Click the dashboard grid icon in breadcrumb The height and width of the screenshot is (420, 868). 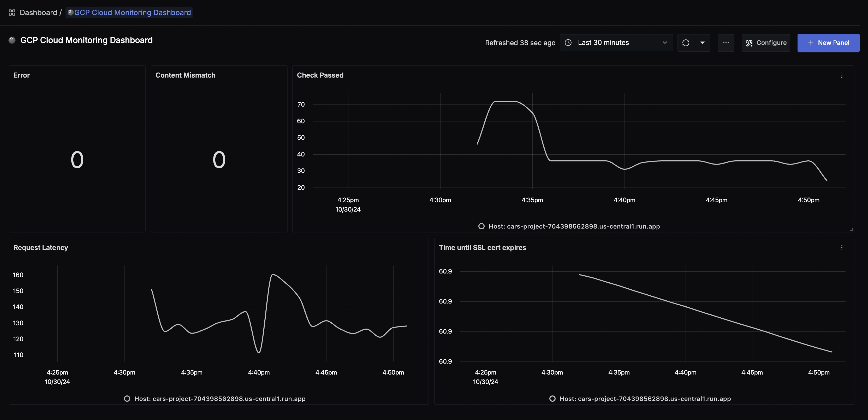click(12, 13)
